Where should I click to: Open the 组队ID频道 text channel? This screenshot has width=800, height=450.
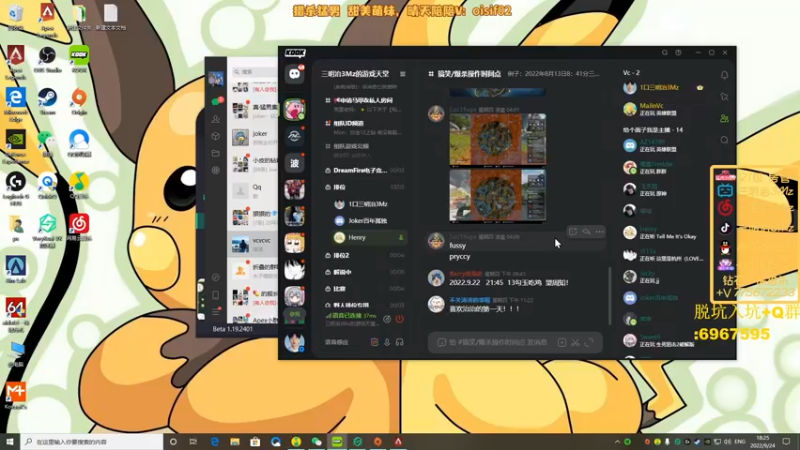(365, 127)
